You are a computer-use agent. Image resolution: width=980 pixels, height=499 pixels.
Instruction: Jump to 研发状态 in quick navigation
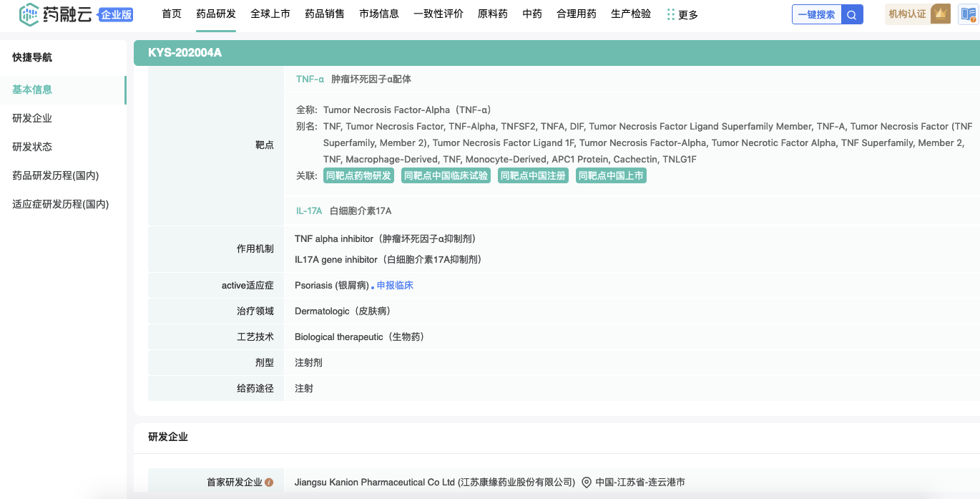coord(32,147)
